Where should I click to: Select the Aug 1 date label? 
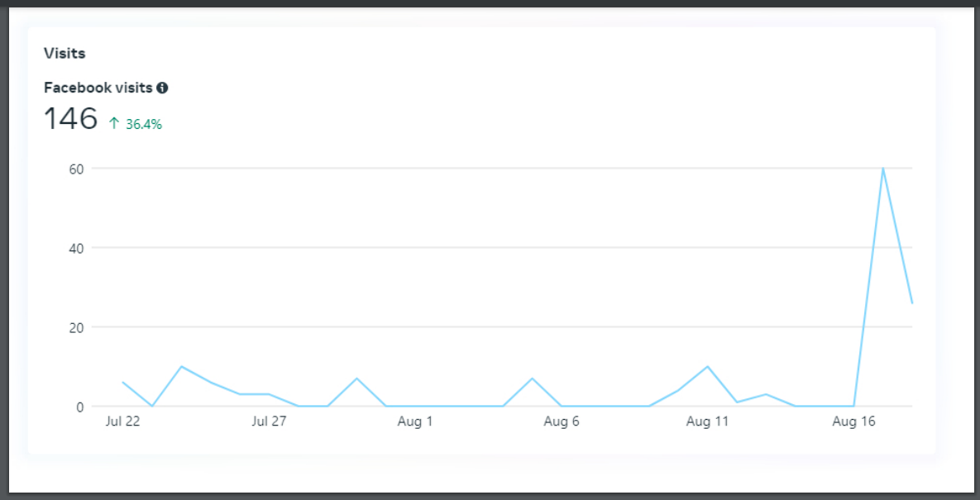[x=415, y=421]
